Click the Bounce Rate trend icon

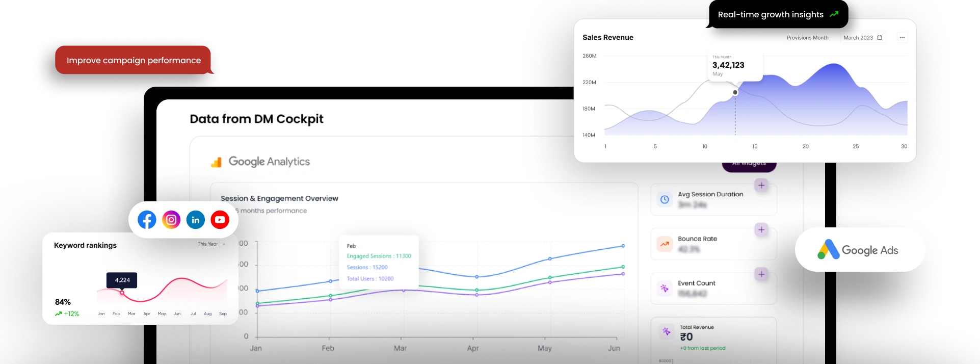pos(665,244)
